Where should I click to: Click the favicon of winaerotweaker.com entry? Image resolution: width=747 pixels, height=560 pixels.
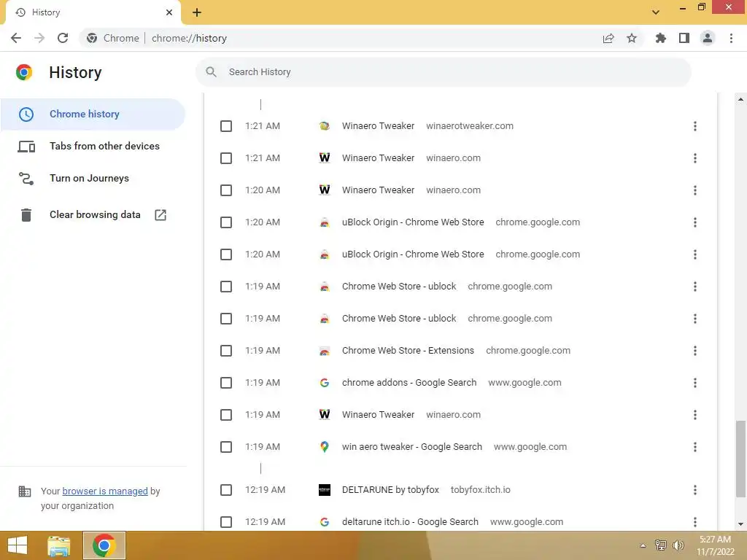325,126
